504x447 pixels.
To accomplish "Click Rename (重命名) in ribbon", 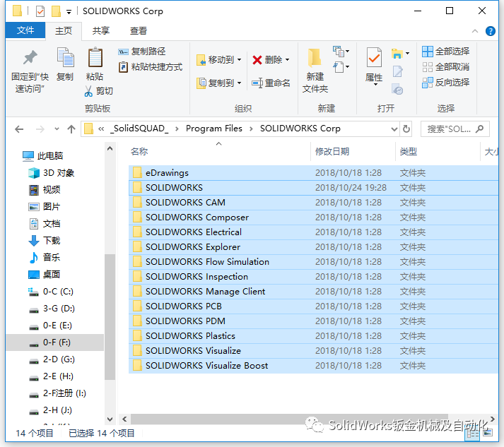I will [271, 83].
